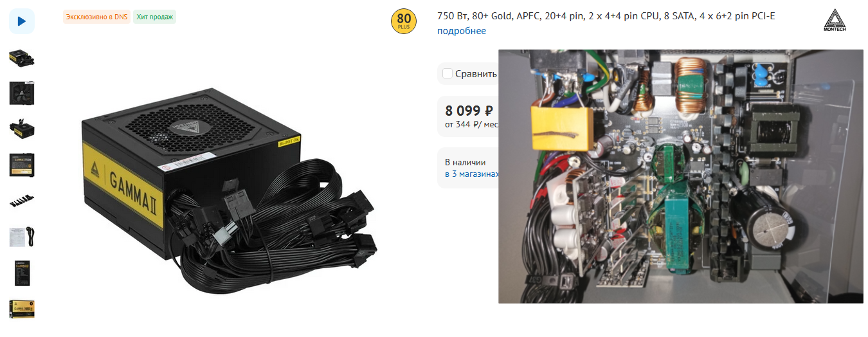
Task: Select the third thumbnail showing PSU rear angle
Action: (22, 129)
